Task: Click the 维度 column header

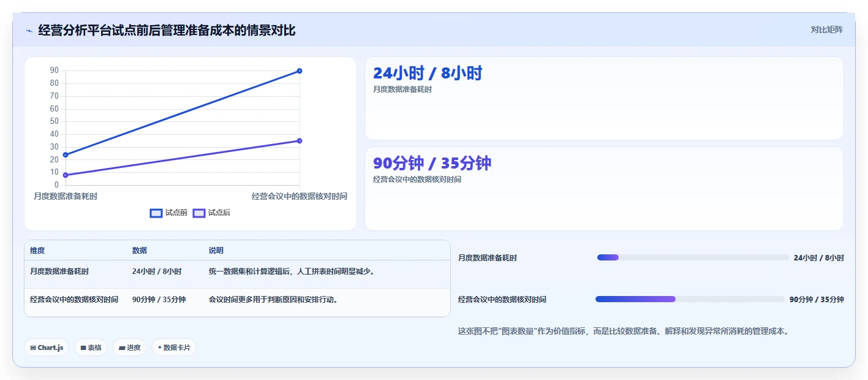Action: click(x=37, y=251)
